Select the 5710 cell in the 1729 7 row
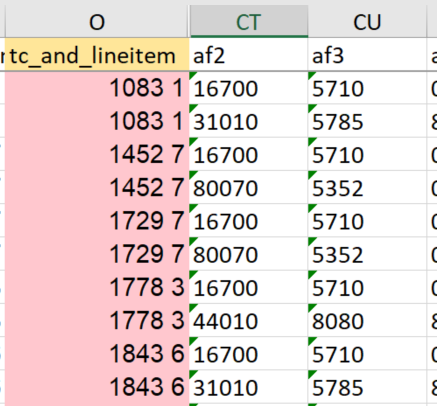 coord(367,221)
